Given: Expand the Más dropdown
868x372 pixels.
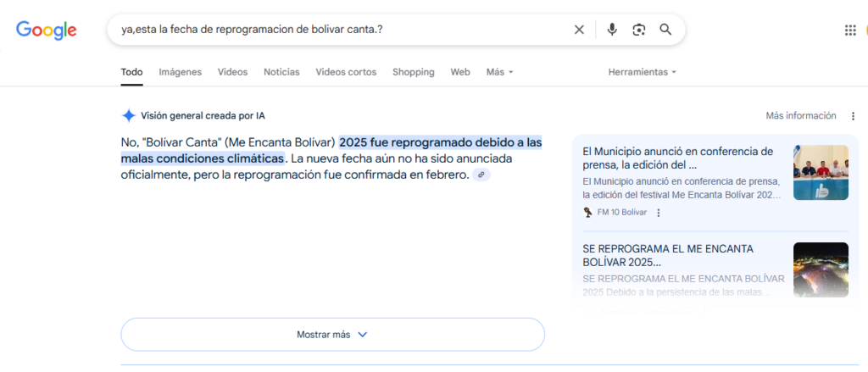Looking at the screenshot, I should 499,72.
